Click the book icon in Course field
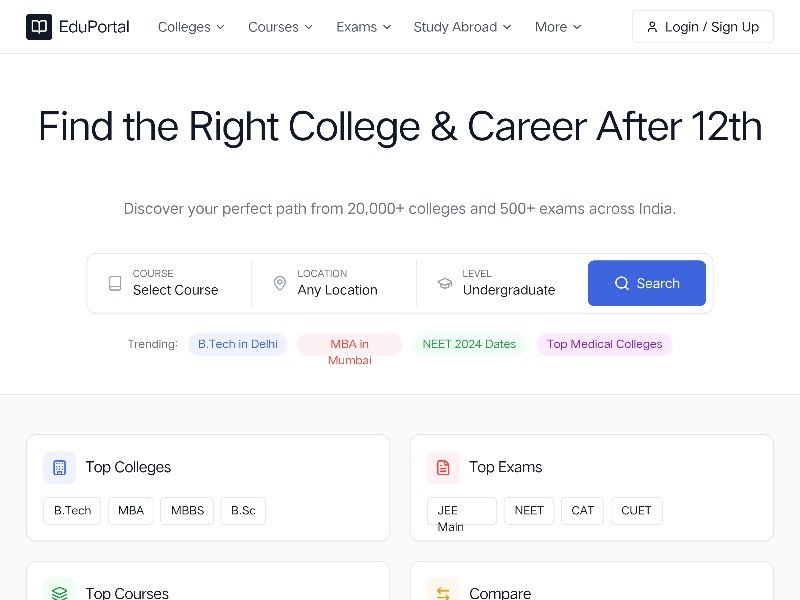Screen dimensions: 800x600 pyautogui.click(x=115, y=283)
